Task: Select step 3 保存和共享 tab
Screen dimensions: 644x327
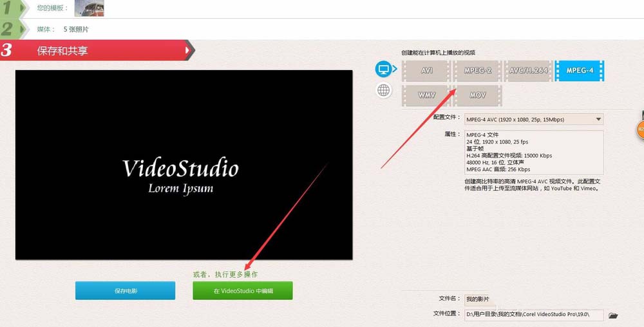Action: [97, 50]
